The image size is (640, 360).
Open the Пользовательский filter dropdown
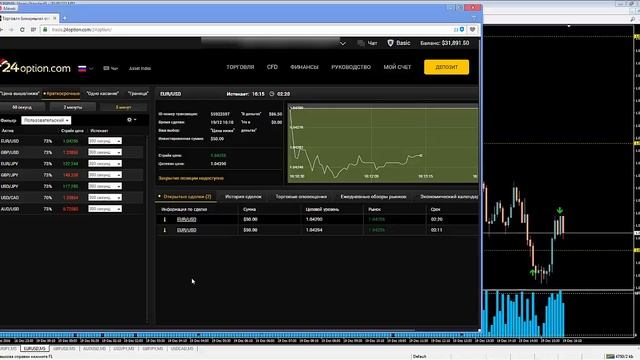pyautogui.click(x=46, y=120)
